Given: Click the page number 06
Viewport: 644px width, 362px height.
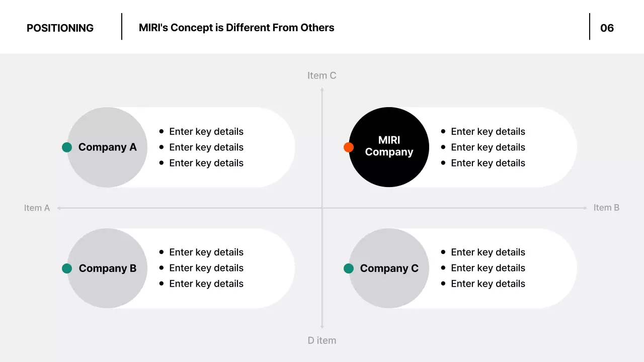Looking at the screenshot, I should pyautogui.click(x=607, y=28).
